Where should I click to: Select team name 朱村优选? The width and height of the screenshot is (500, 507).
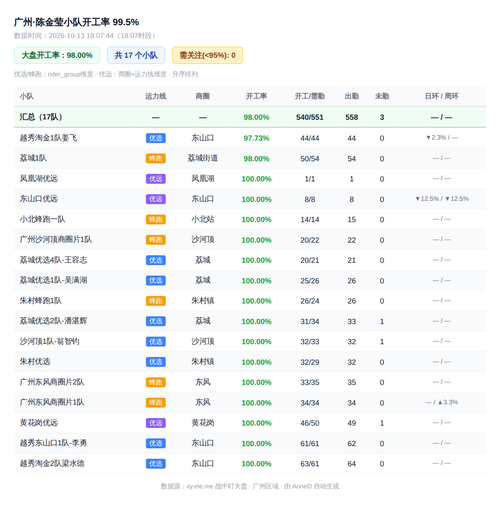click(x=35, y=362)
